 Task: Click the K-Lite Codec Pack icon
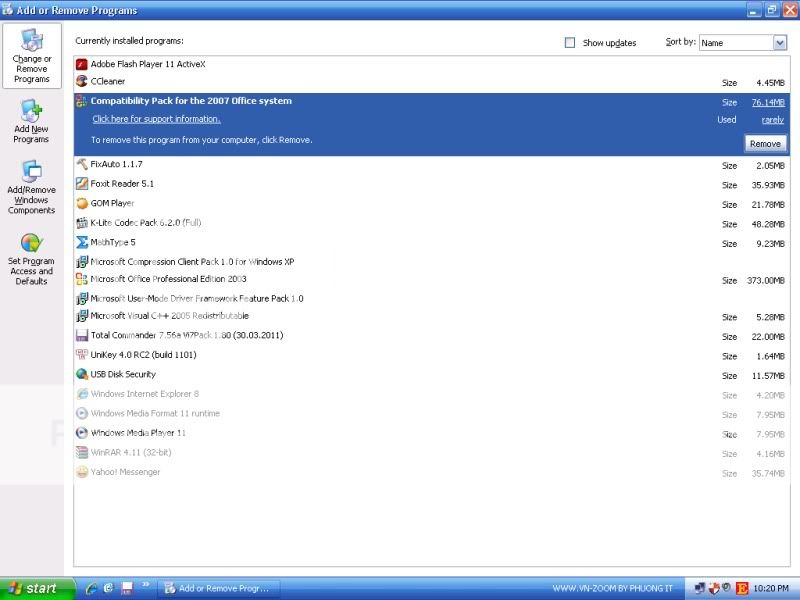click(x=82, y=223)
